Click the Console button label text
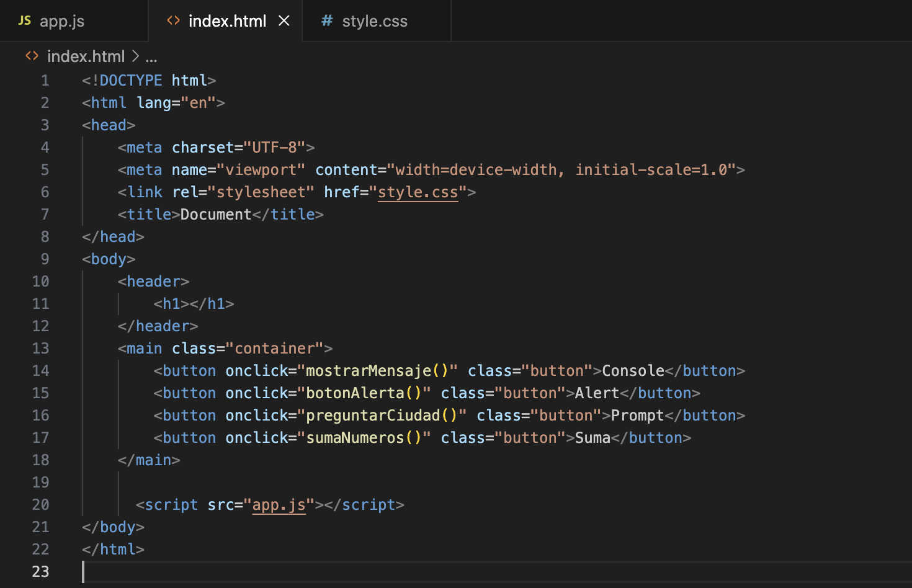 click(x=633, y=371)
